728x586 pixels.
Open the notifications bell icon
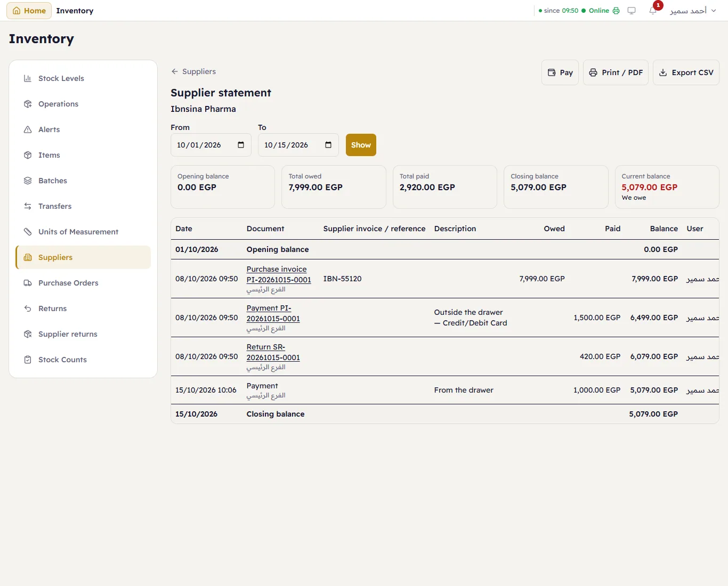coord(653,11)
